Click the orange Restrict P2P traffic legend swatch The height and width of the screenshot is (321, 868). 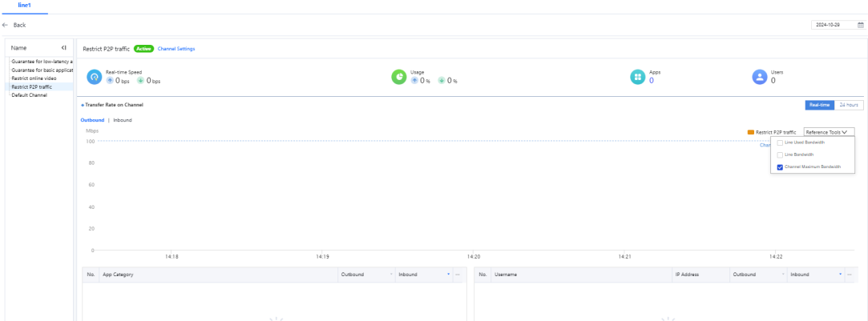coord(750,131)
